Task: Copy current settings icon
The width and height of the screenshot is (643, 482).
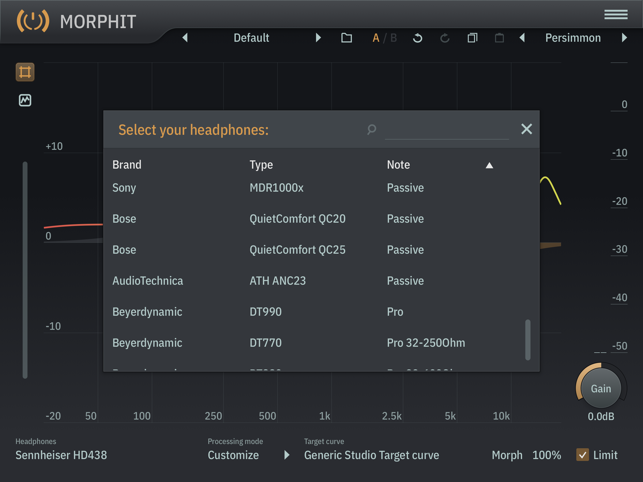Action: click(472, 38)
